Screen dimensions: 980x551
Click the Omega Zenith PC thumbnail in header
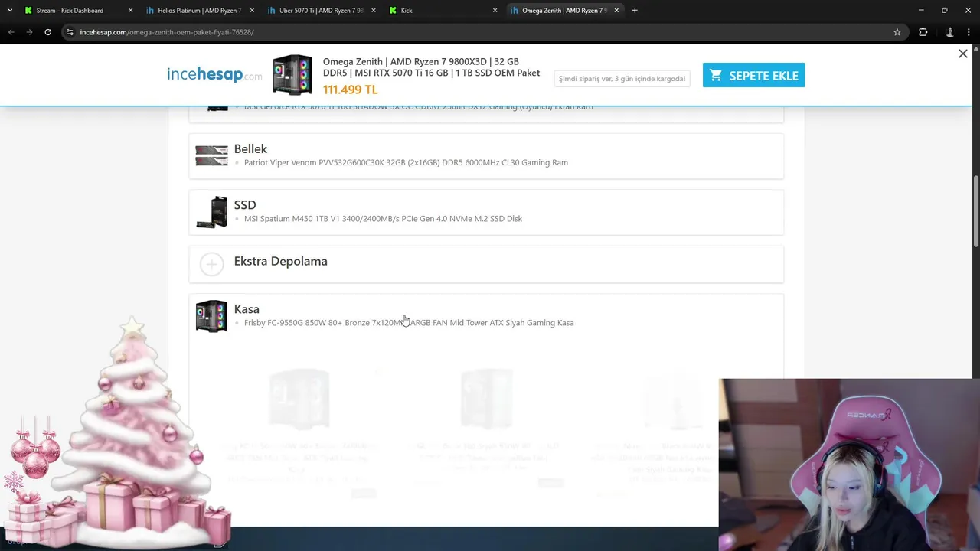(292, 74)
